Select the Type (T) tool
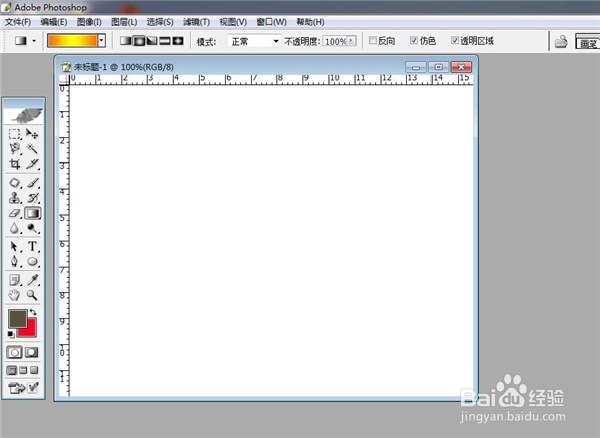 click(32, 246)
